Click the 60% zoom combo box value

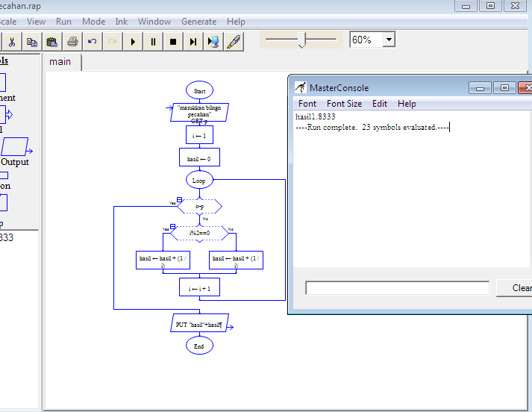(x=366, y=40)
